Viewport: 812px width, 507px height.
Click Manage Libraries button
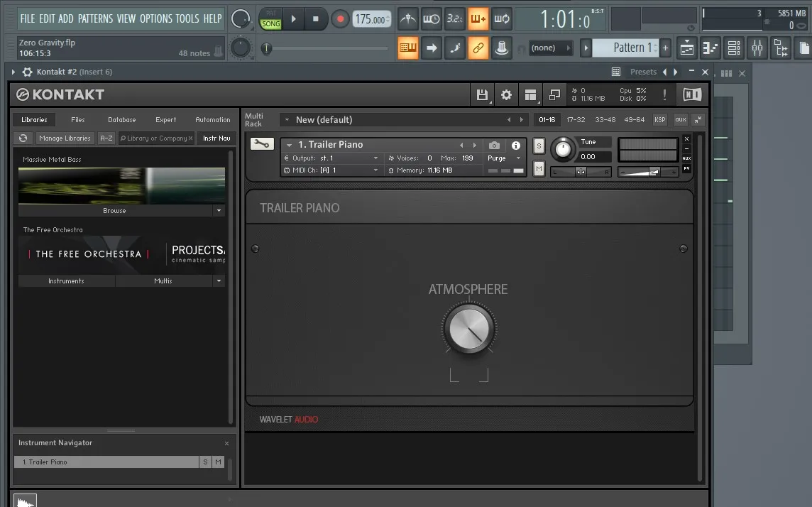65,138
